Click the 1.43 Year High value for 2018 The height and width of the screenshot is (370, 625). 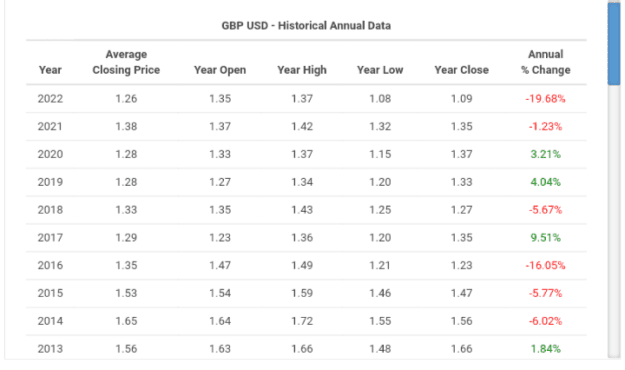pyautogui.click(x=302, y=210)
